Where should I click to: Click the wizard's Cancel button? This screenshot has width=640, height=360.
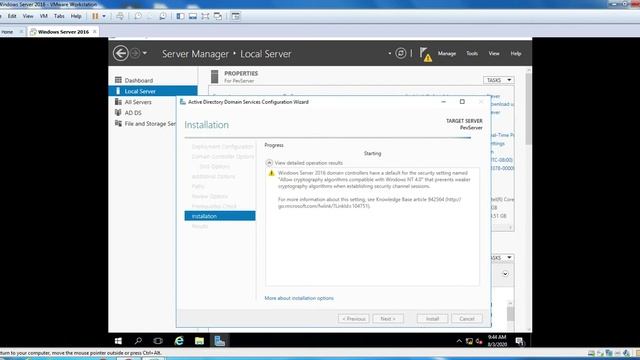pyautogui.click(x=467, y=319)
